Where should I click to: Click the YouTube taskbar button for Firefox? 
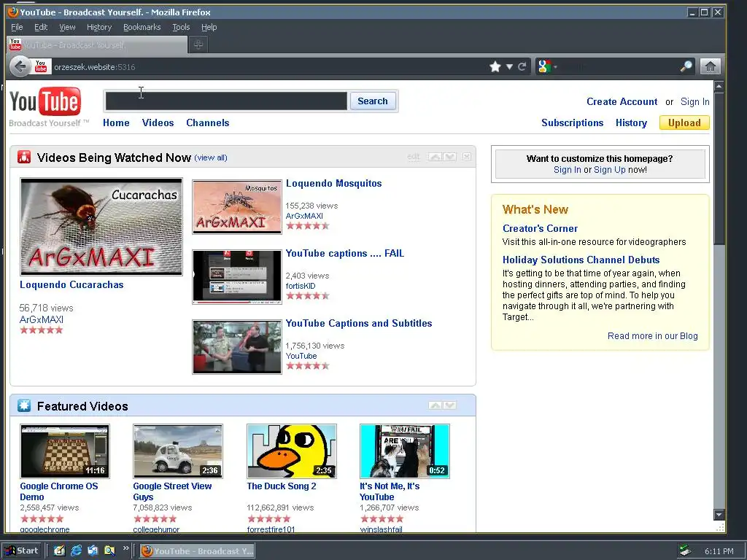point(197,551)
